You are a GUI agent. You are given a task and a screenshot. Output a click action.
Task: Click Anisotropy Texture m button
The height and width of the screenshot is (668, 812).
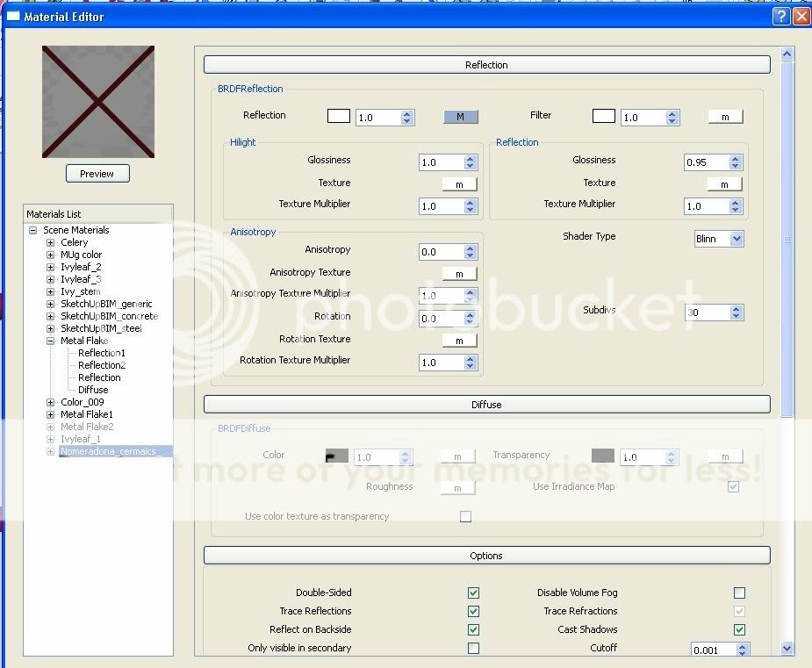[459, 274]
